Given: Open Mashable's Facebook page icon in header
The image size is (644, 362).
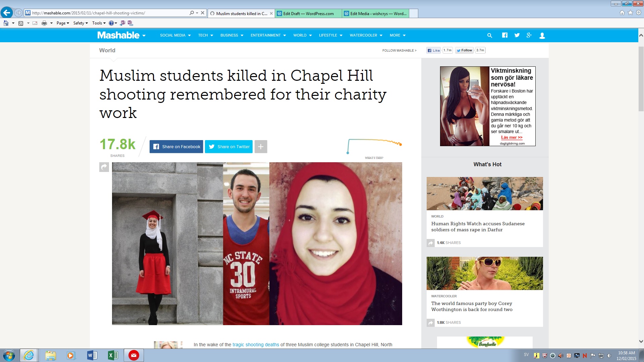Looking at the screenshot, I should coord(504,35).
